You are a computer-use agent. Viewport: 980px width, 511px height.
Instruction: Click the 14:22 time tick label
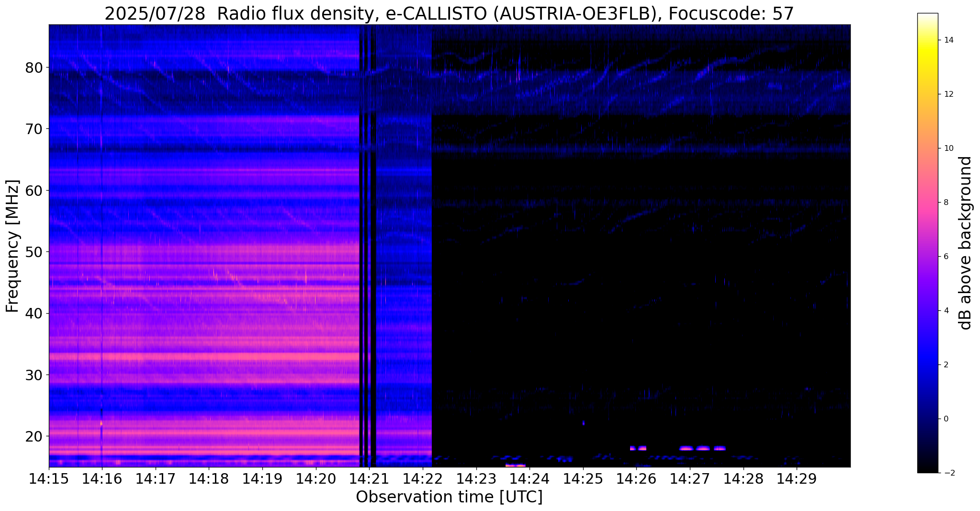pos(423,478)
